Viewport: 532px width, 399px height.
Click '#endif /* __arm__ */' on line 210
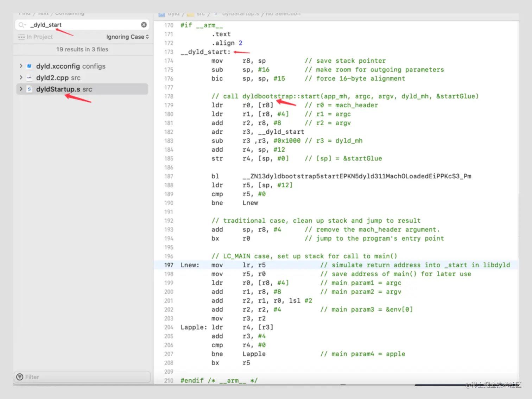219,380
